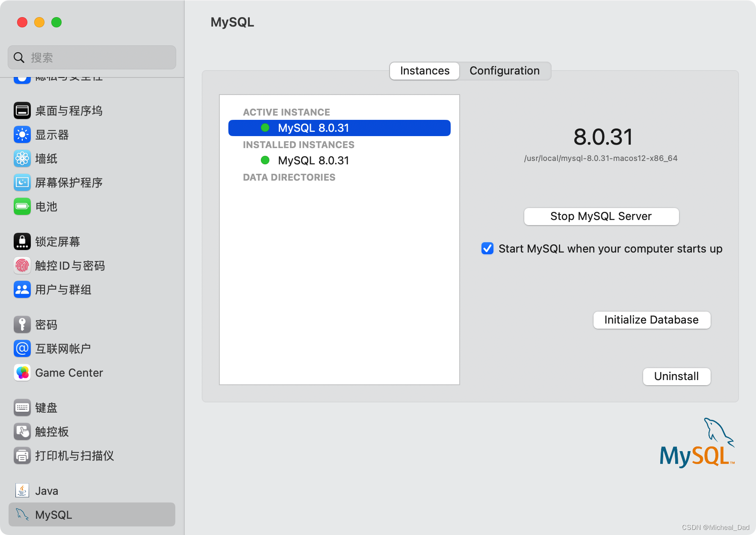
Task: Click the Uninstall button
Action: (x=676, y=377)
